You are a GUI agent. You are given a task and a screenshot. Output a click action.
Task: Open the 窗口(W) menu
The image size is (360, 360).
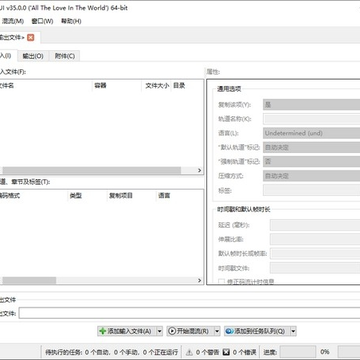42,21
